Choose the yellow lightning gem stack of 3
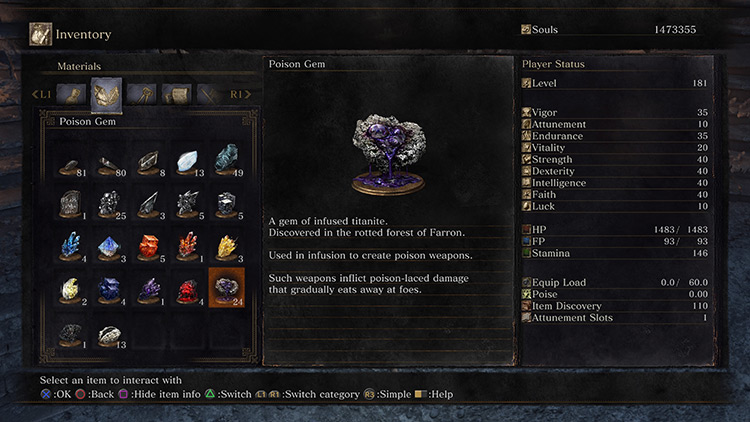 (x=227, y=246)
